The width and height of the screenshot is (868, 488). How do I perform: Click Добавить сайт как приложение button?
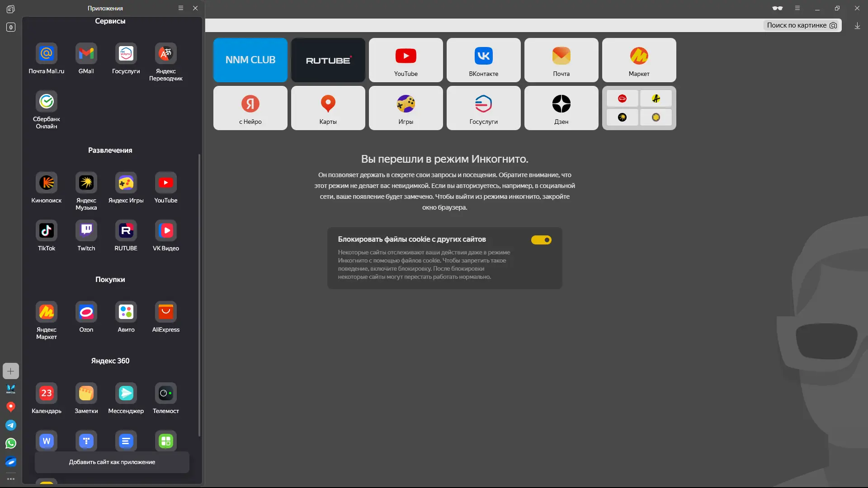pyautogui.click(x=112, y=462)
